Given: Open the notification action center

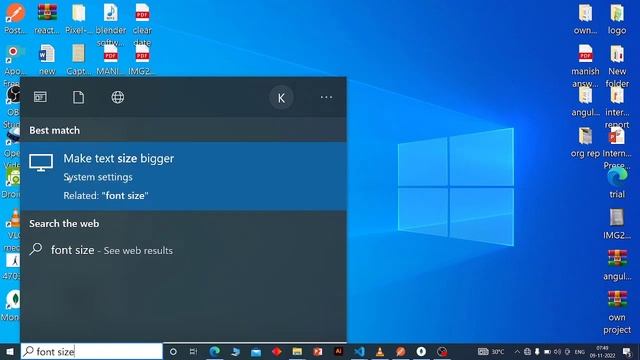Looking at the screenshot, I should (x=627, y=351).
